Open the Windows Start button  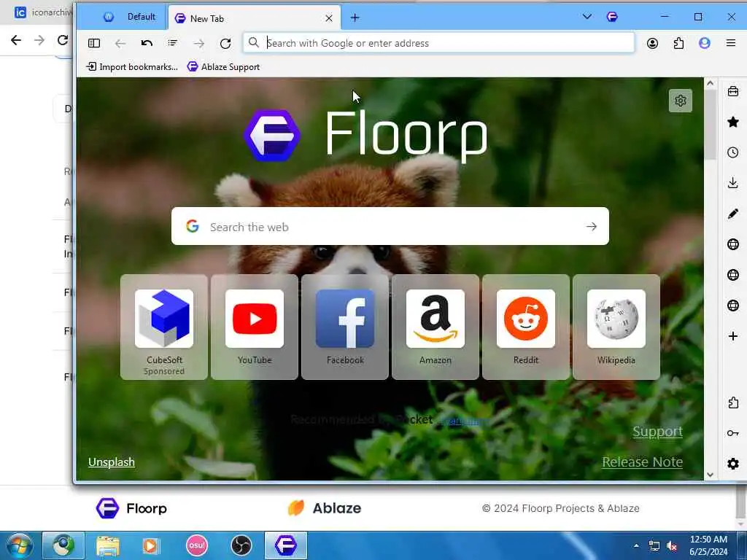(18, 545)
